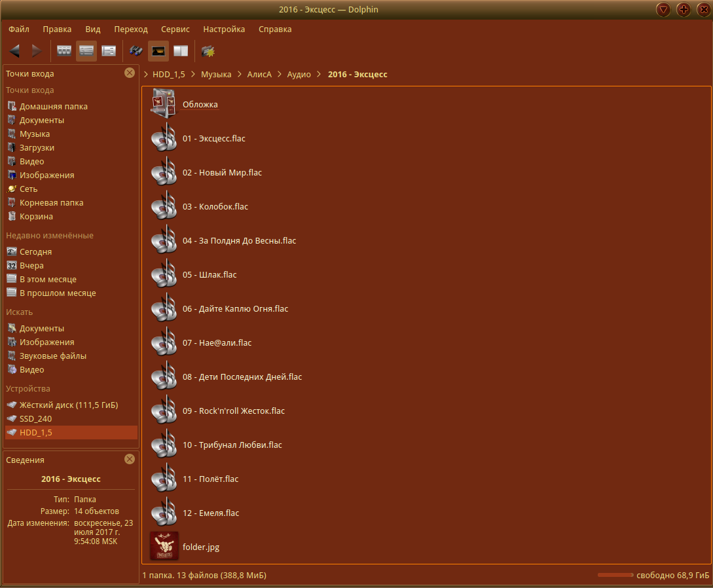Select HDD_1,5 device
The image size is (713, 588).
71,432
